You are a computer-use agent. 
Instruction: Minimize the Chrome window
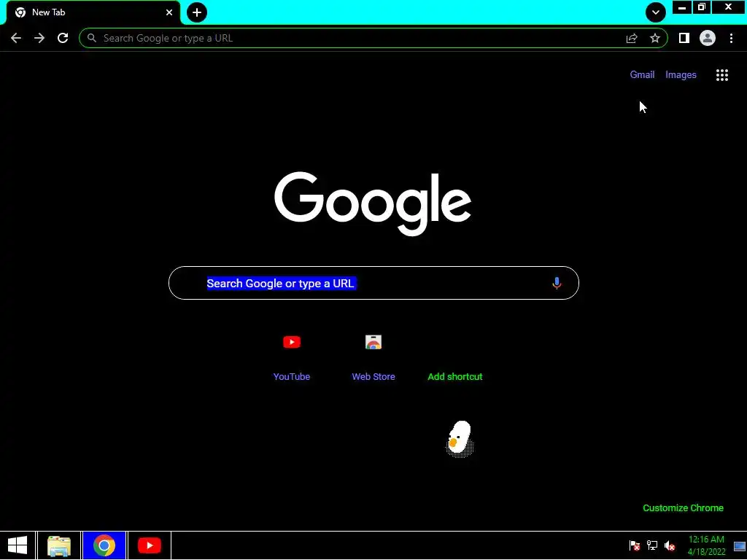[682, 7]
